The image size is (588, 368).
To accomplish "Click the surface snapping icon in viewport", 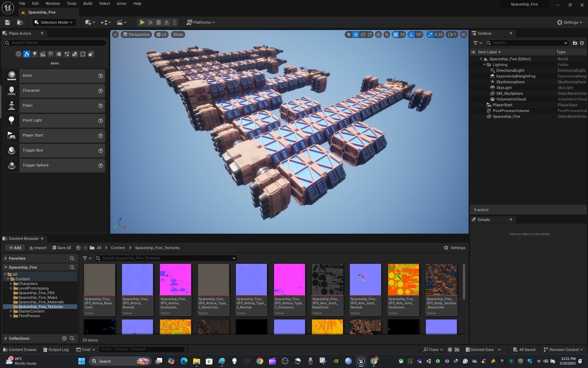I will coord(387,34).
